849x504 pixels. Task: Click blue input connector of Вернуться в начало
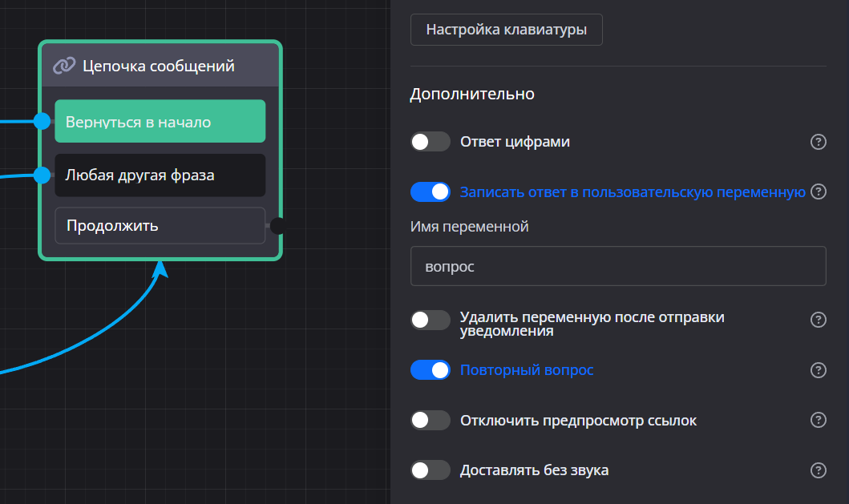(42, 121)
